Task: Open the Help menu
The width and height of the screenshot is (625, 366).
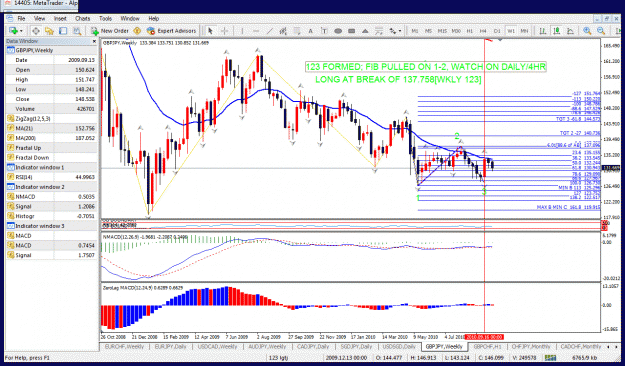Action: coord(153,18)
